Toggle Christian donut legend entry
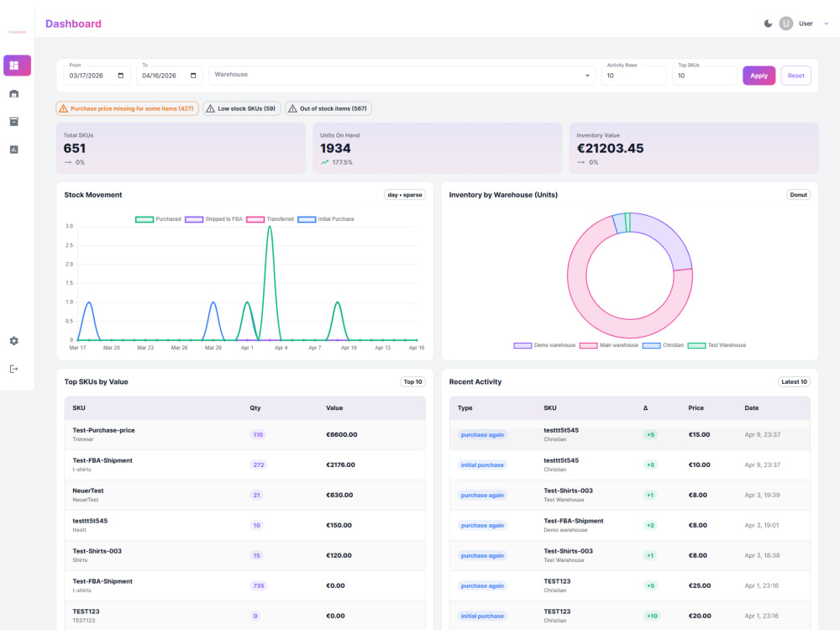 664,345
